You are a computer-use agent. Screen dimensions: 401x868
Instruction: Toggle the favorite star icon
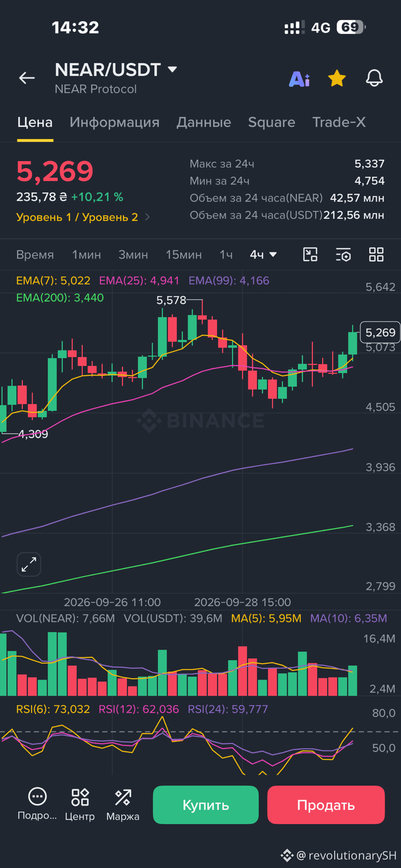coord(337,78)
